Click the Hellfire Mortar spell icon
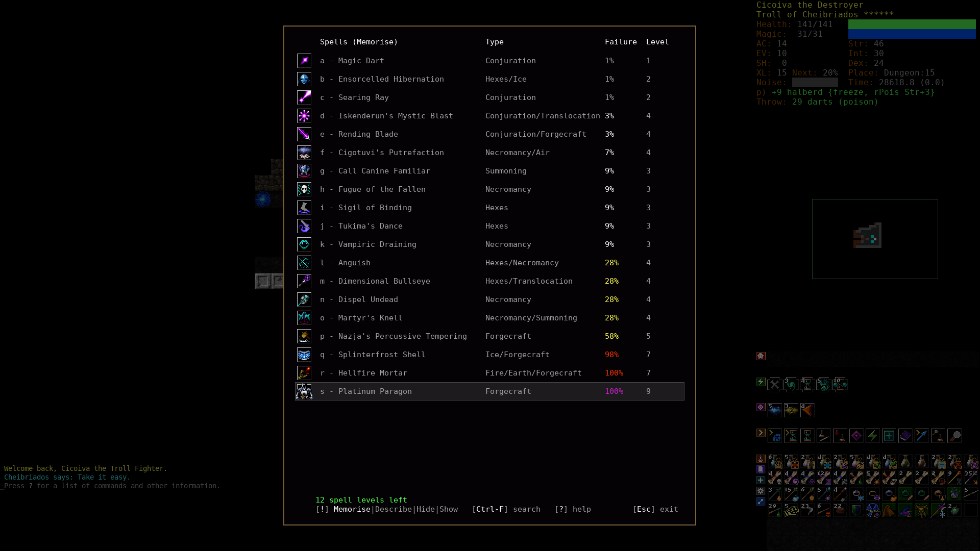This screenshot has height=551, width=980. (304, 373)
